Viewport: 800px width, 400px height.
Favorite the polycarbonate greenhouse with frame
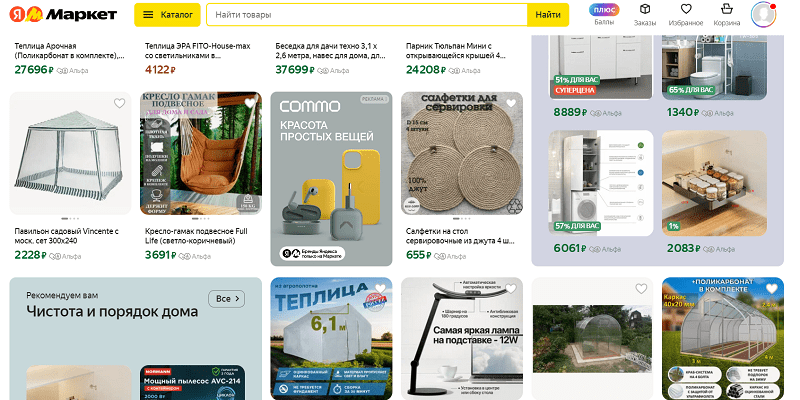click(771, 289)
